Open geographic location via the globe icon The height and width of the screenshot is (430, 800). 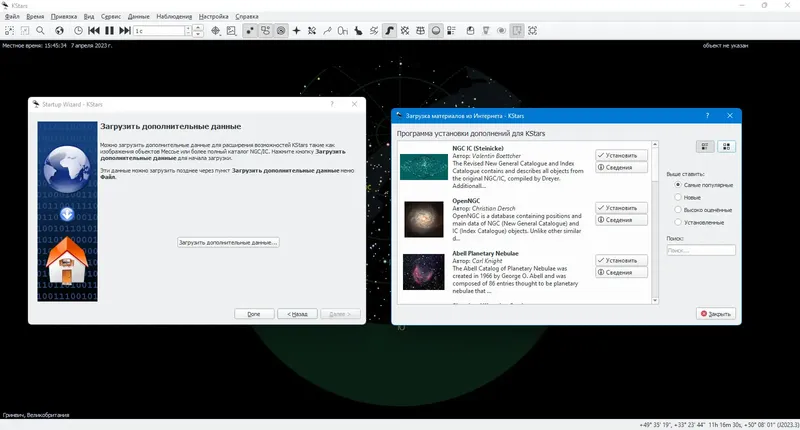click(59, 31)
